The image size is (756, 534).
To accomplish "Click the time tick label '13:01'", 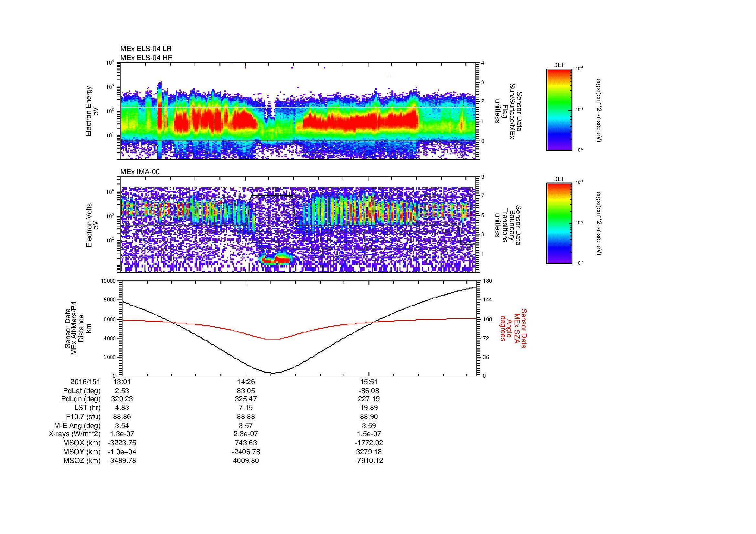I will 122,382.
